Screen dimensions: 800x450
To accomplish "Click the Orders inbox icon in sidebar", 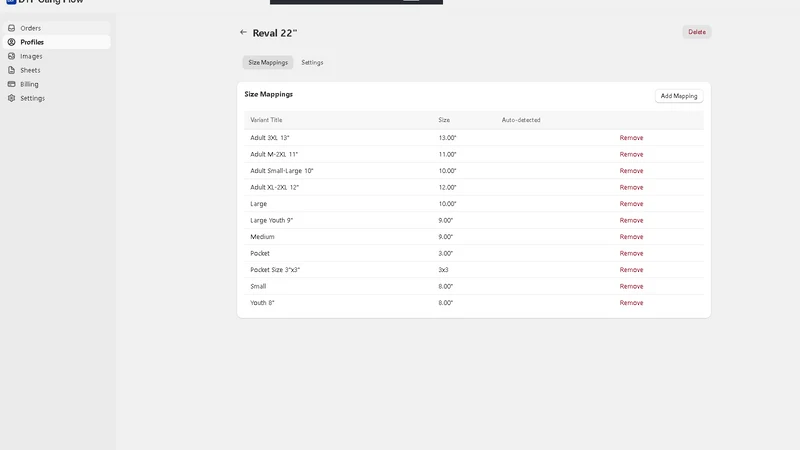I will [11, 28].
